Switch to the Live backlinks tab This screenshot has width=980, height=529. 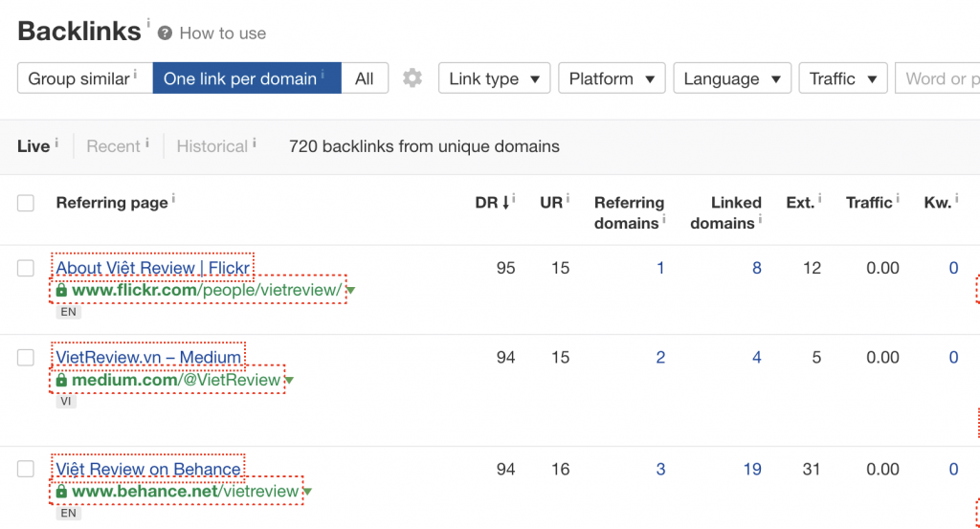tap(33, 146)
